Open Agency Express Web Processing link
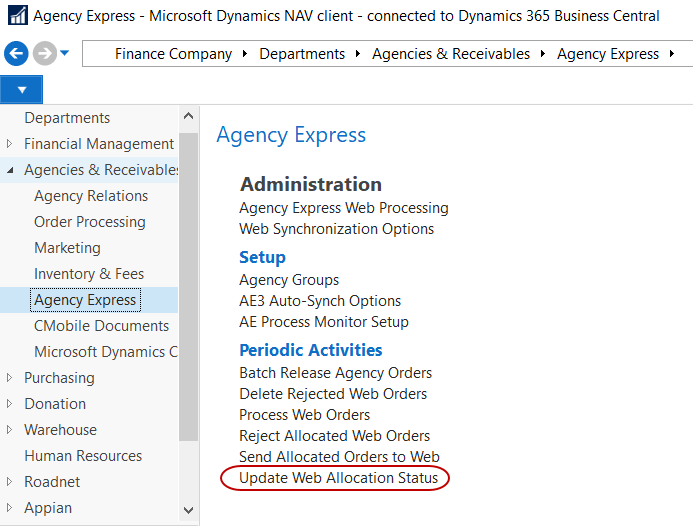This screenshot has height=526, width=693. 343,208
